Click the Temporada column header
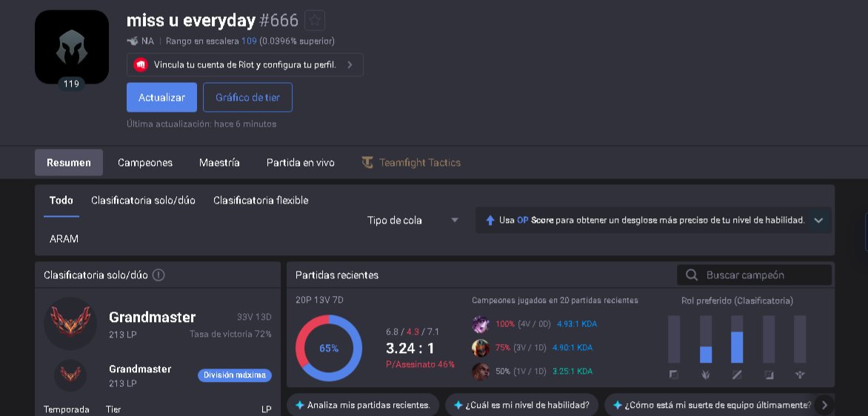 pyautogui.click(x=67, y=409)
